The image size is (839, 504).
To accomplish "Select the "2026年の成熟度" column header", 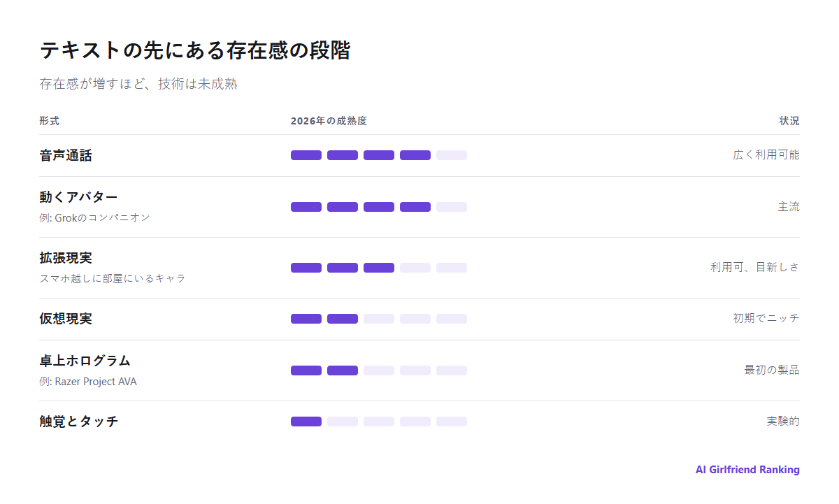I will pyautogui.click(x=329, y=121).
